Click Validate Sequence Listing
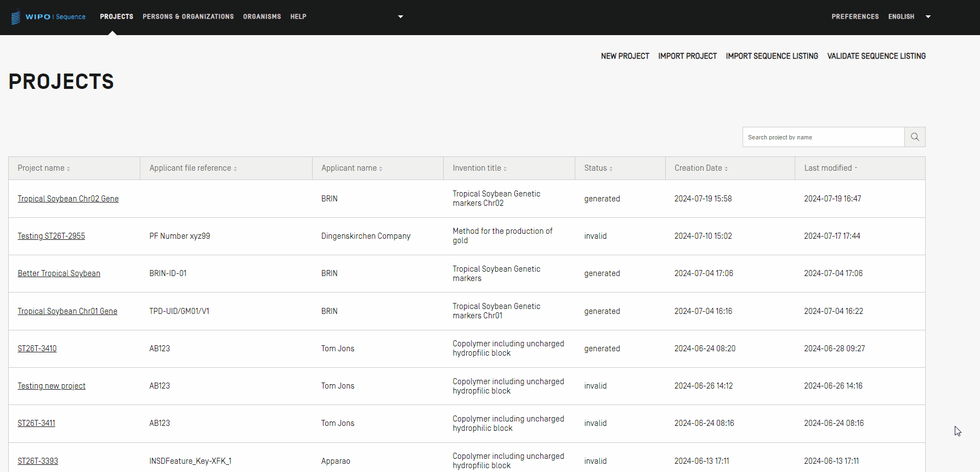The height and width of the screenshot is (472, 980). click(876, 56)
